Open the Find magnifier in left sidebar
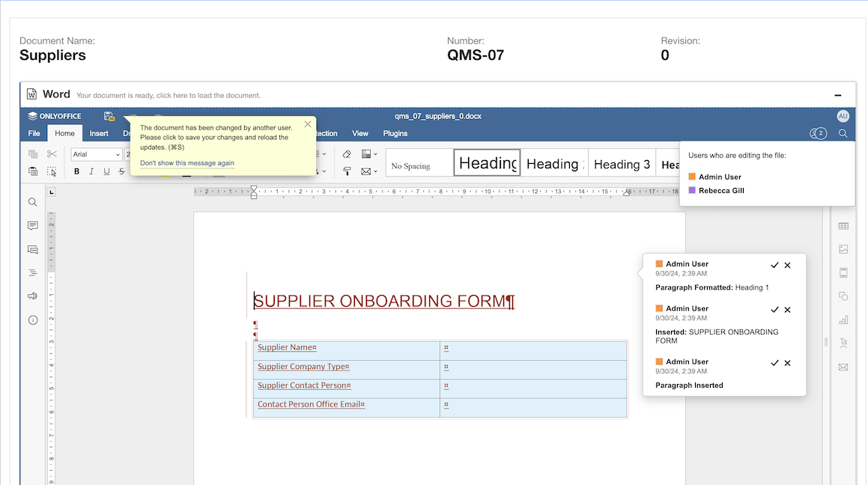 (33, 202)
